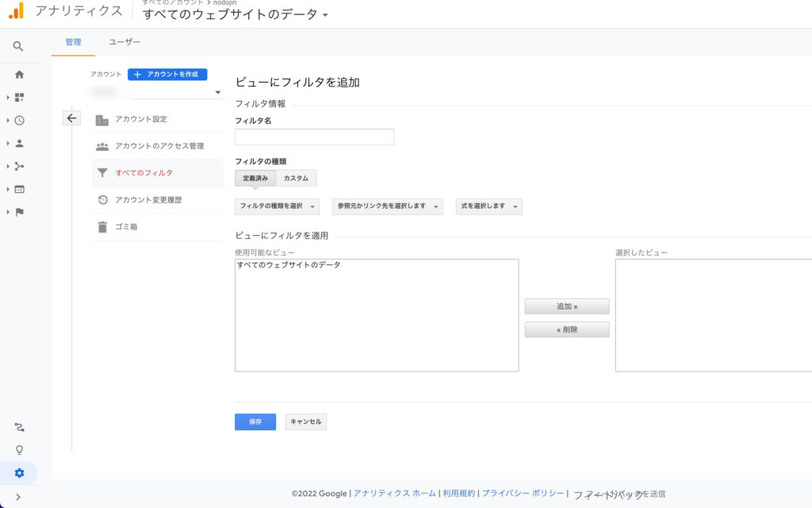Open the account selector dropdown
The width and height of the screenshot is (812, 508).
pos(156,92)
